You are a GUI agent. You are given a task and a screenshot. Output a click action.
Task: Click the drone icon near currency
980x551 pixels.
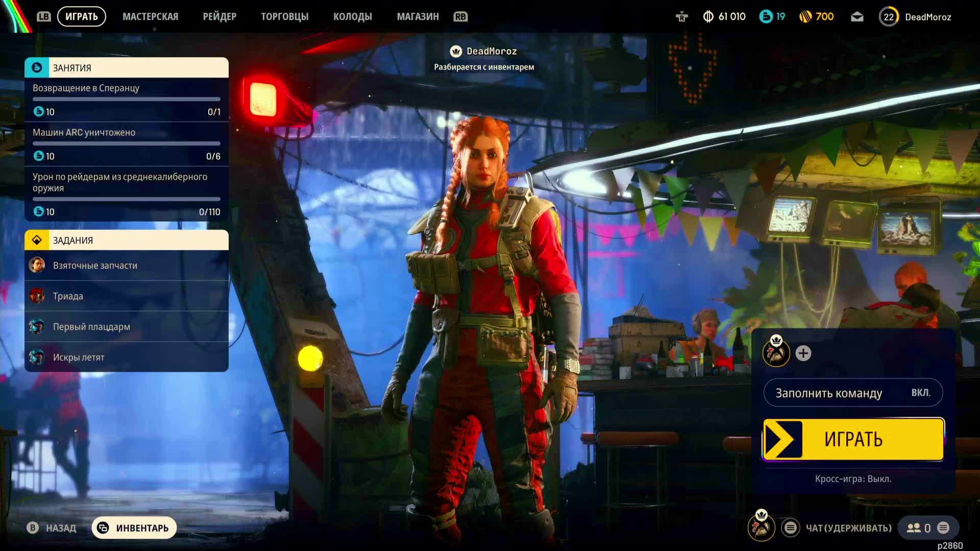(681, 17)
